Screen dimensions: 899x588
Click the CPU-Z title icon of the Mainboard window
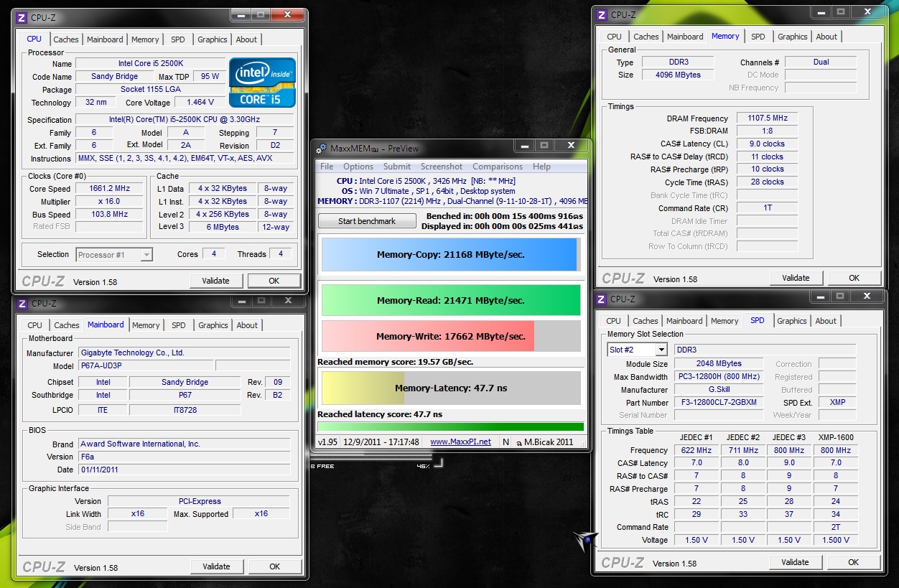pyautogui.click(x=22, y=304)
